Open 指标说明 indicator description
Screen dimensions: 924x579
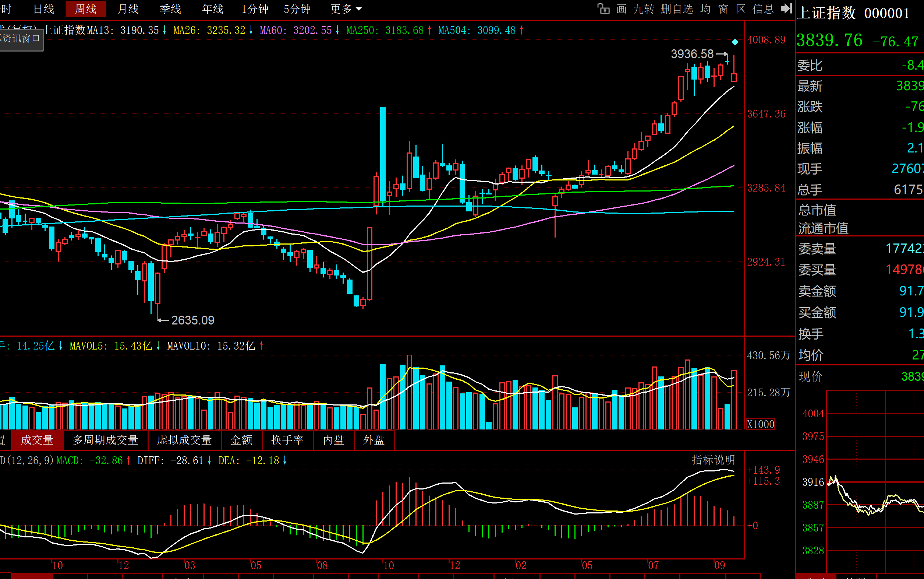pyautogui.click(x=713, y=460)
